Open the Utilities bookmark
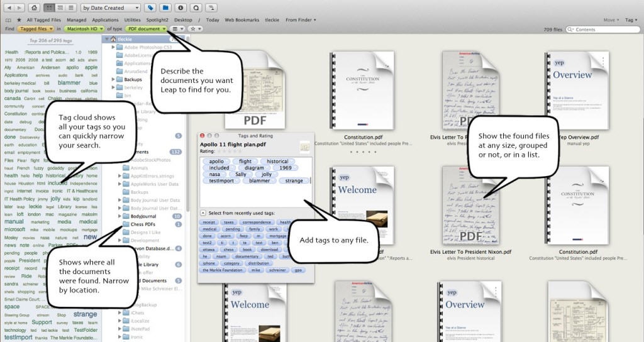Image resolution: width=644 pixels, height=342 pixels. point(132,19)
